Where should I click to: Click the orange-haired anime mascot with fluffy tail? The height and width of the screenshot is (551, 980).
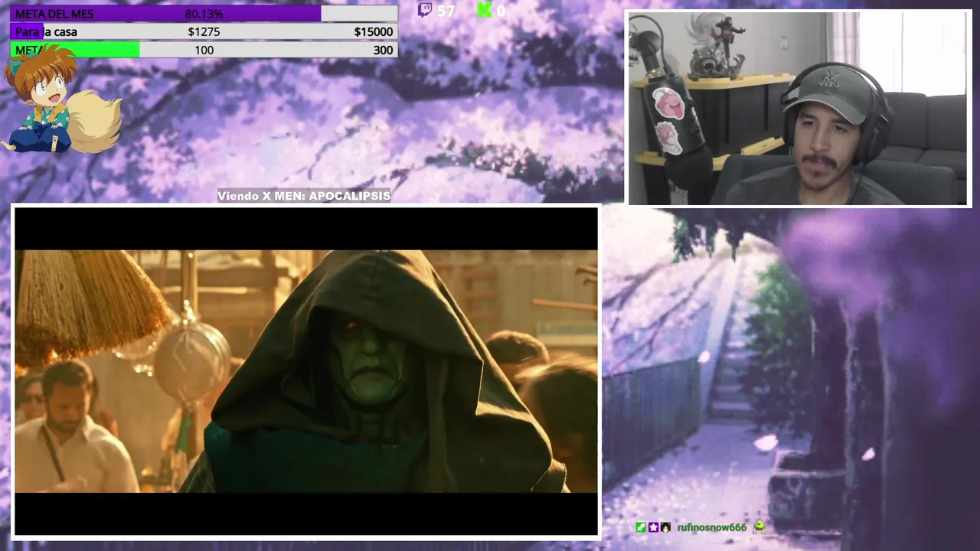pos(61,99)
